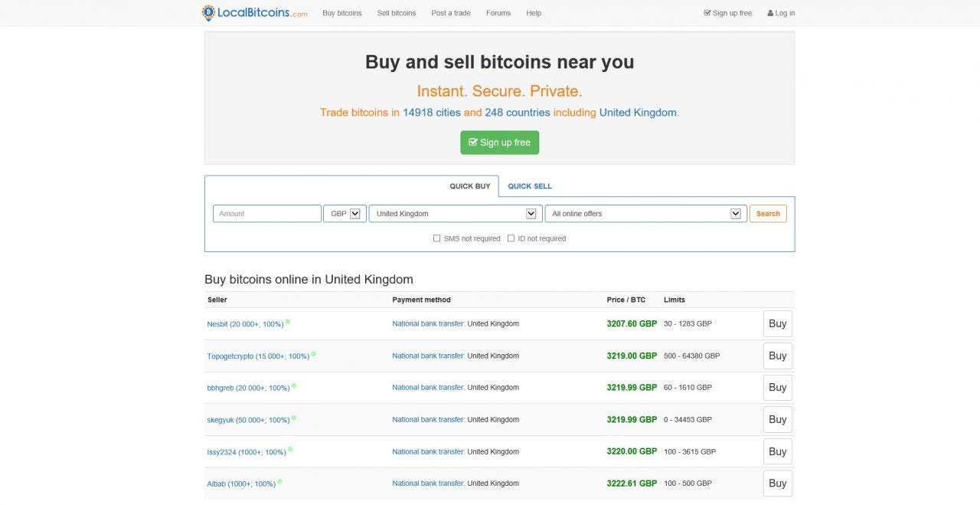Image resolution: width=980 pixels, height=505 pixels.
Task: Open the Forums menu item
Action: point(498,13)
